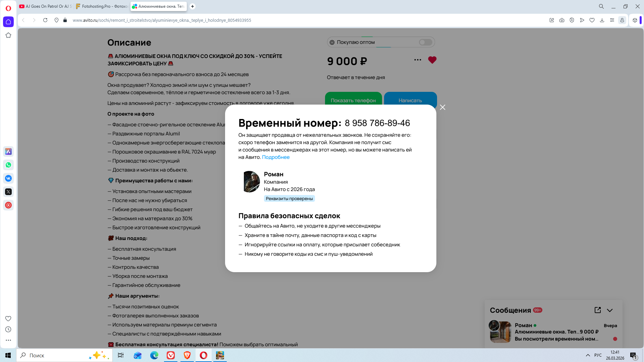Open messages in separate window icon
Image resolution: width=644 pixels, height=362 pixels.
point(597,310)
